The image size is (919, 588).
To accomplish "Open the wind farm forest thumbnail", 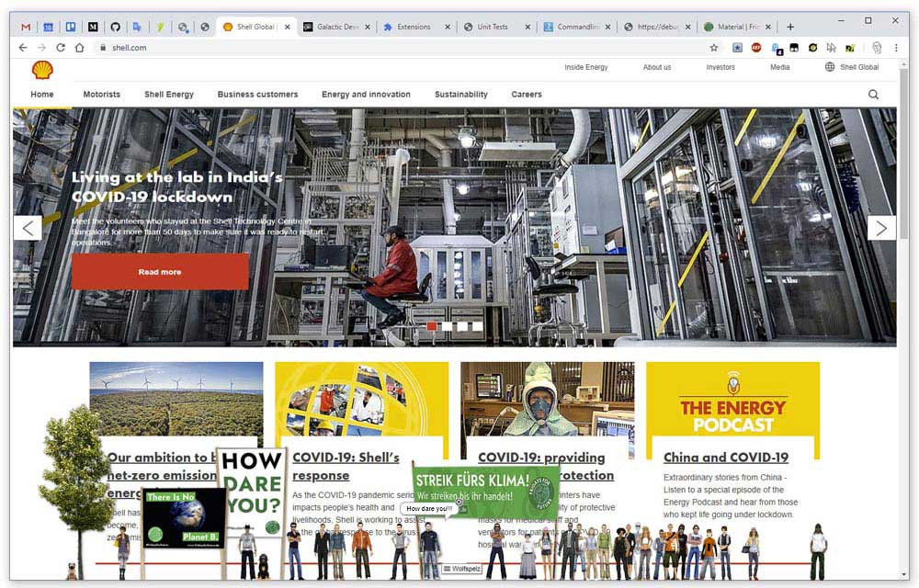I will click(176, 400).
